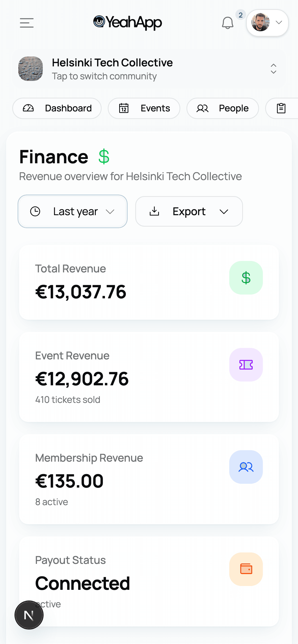Click the Total Revenue dollar icon
The width and height of the screenshot is (298, 644).
click(246, 278)
